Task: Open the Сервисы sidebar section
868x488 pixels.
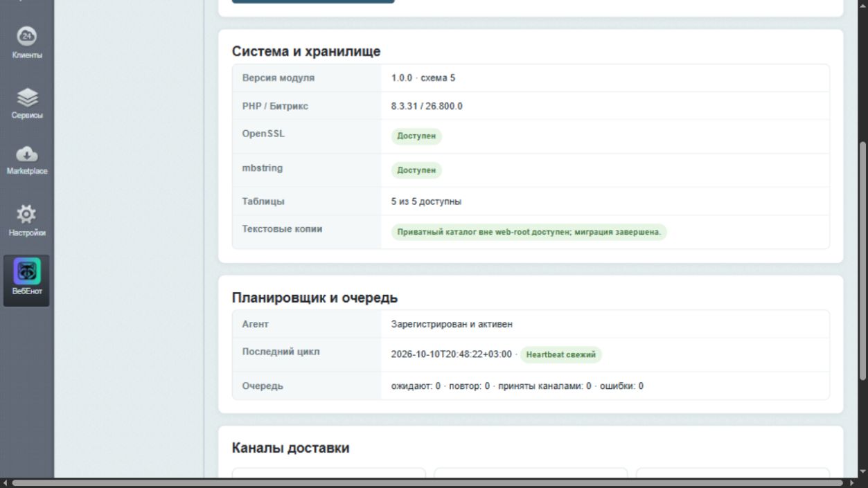Action: pos(26,102)
